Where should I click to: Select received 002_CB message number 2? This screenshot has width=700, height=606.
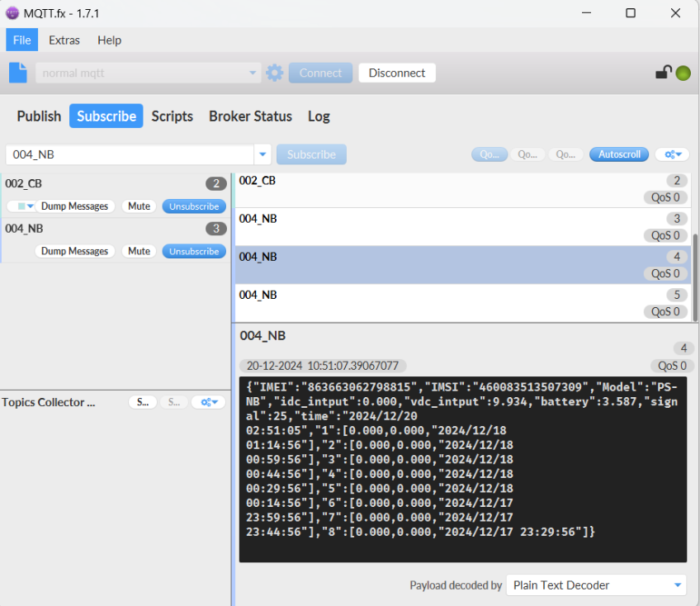pos(463,189)
